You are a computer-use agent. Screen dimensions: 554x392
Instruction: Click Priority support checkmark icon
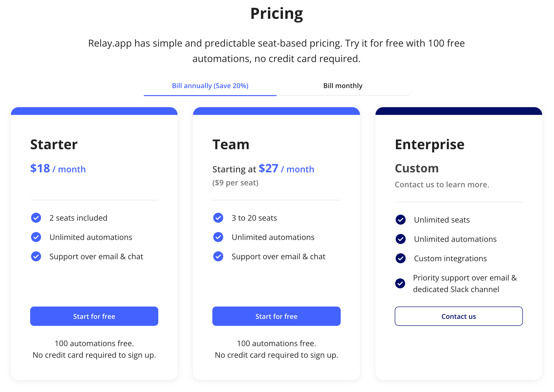click(x=400, y=283)
